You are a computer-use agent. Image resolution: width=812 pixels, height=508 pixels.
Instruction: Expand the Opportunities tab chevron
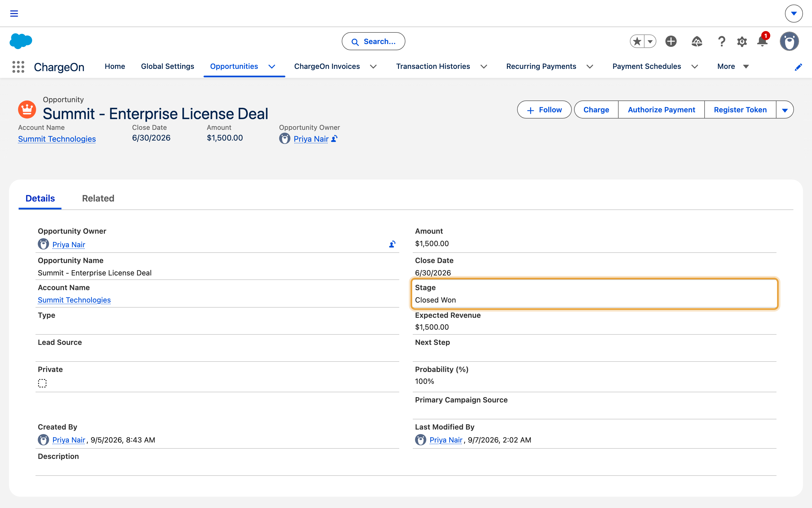[x=272, y=67]
